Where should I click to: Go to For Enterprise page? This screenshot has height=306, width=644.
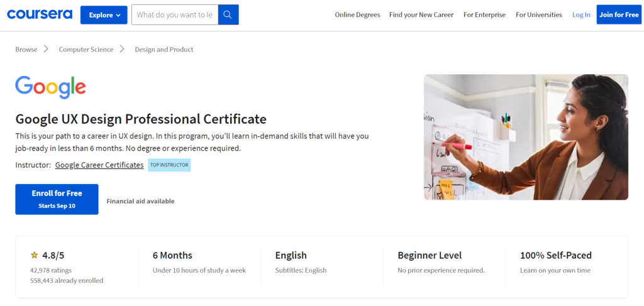484,15
